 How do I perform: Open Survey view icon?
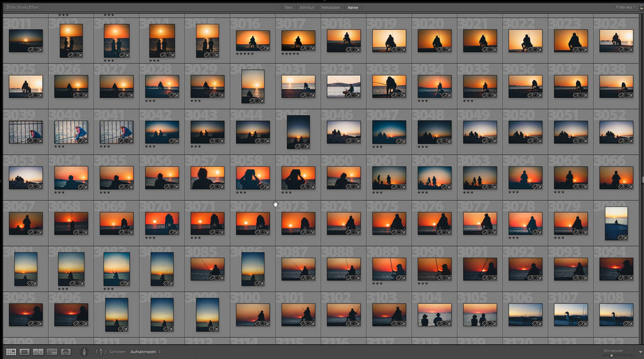coord(52,352)
